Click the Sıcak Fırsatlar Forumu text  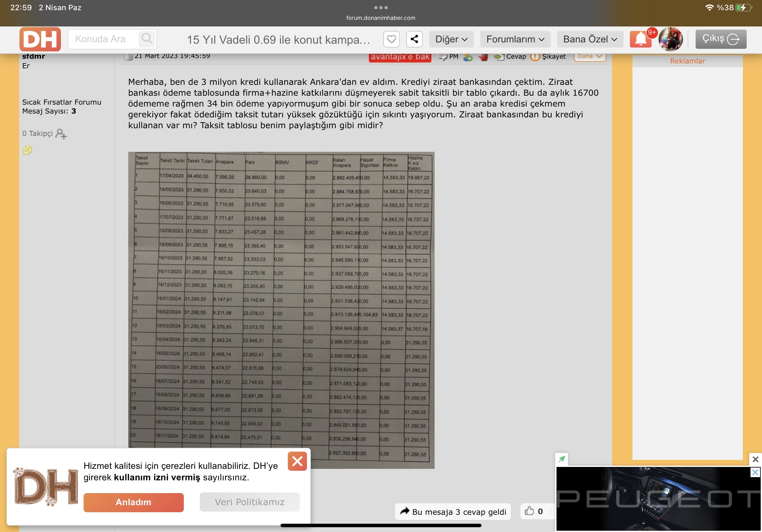coord(62,102)
